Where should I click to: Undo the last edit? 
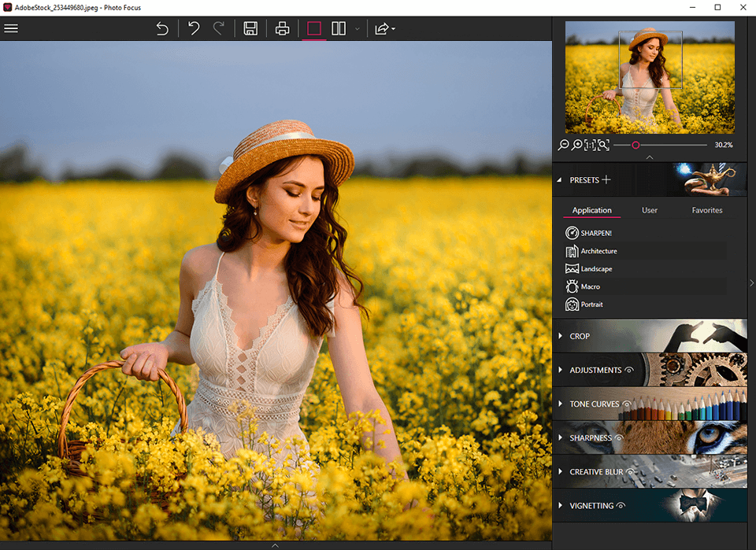coord(194,29)
